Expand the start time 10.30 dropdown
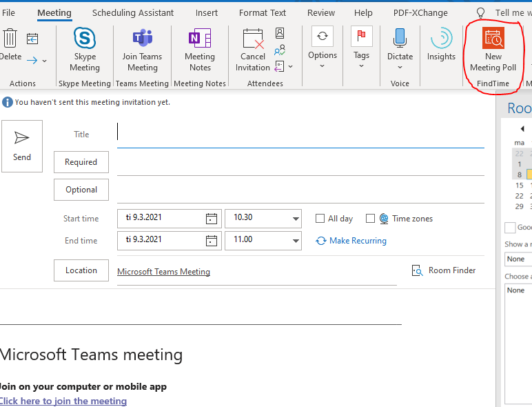The width and height of the screenshot is (532, 407). pos(296,219)
